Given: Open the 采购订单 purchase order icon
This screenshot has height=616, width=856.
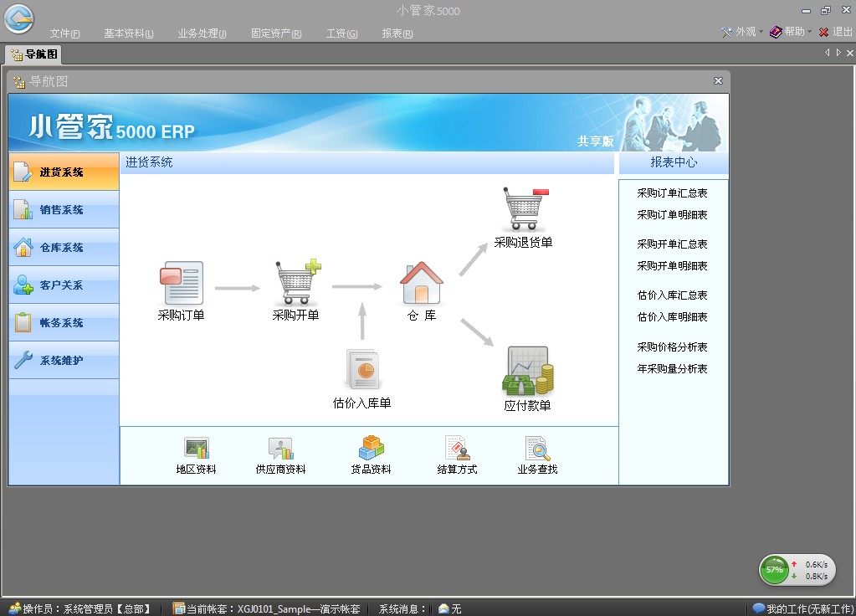Looking at the screenshot, I should coord(182,282).
